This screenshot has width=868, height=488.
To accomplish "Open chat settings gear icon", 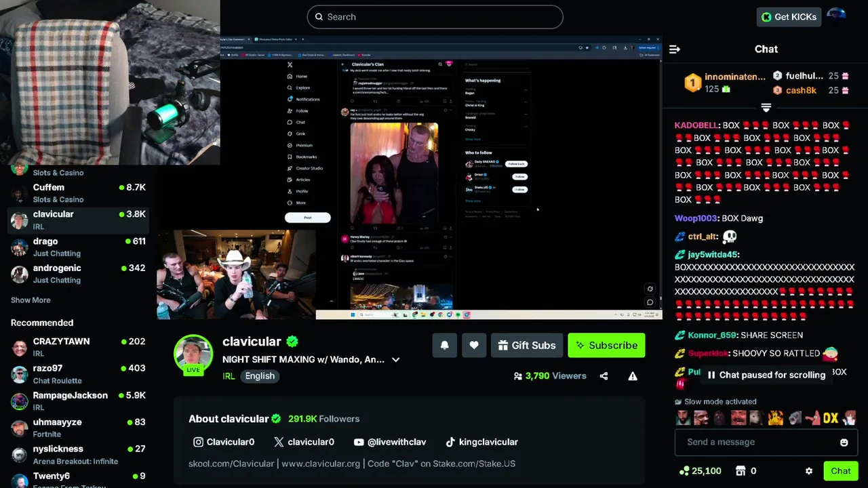I will 808,471.
